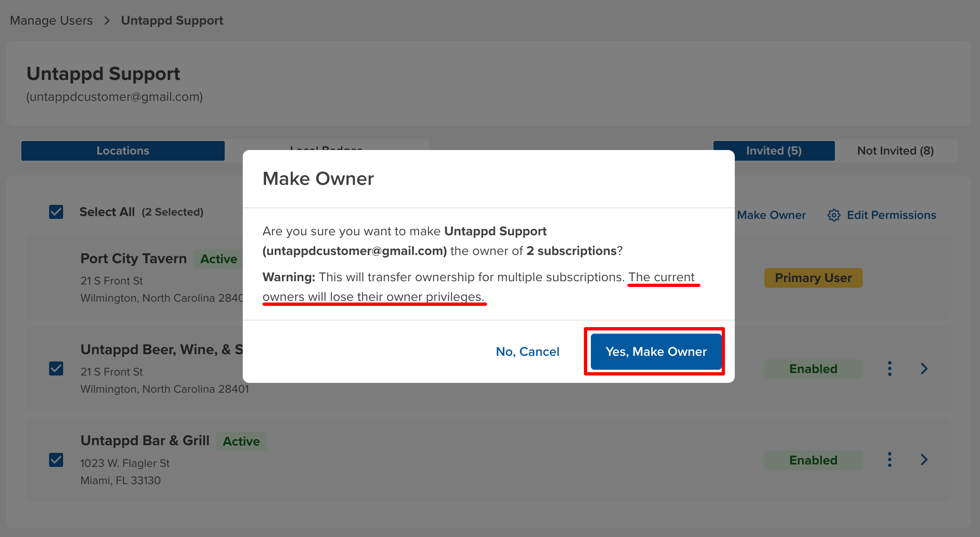980x537 pixels.
Task: Click Enabled status for Untappd Beer, Wine row
Action: (813, 369)
